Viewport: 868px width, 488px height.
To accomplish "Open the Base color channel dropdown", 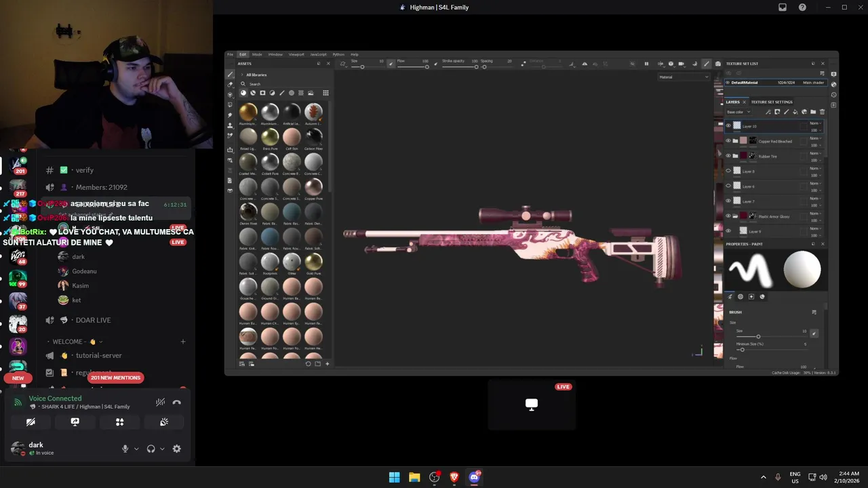I will 738,112.
